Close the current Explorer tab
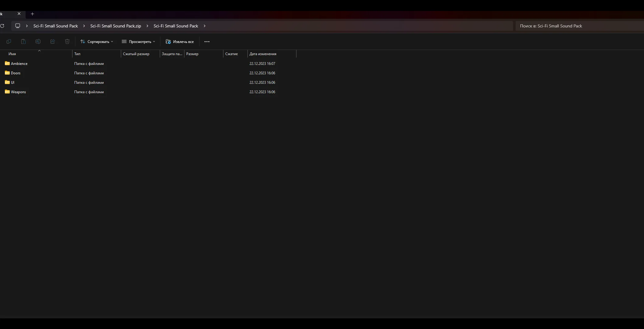The image size is (644, 329). [19, 14]
